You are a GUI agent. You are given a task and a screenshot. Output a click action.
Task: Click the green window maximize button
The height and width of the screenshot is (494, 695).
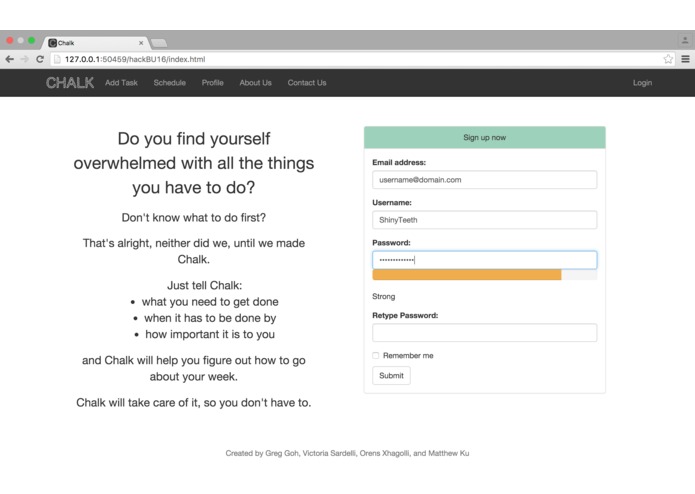31,40
